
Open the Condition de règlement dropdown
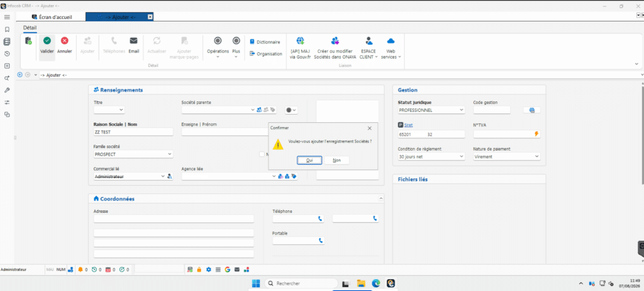pyautogui.click(x=462, y=156)
